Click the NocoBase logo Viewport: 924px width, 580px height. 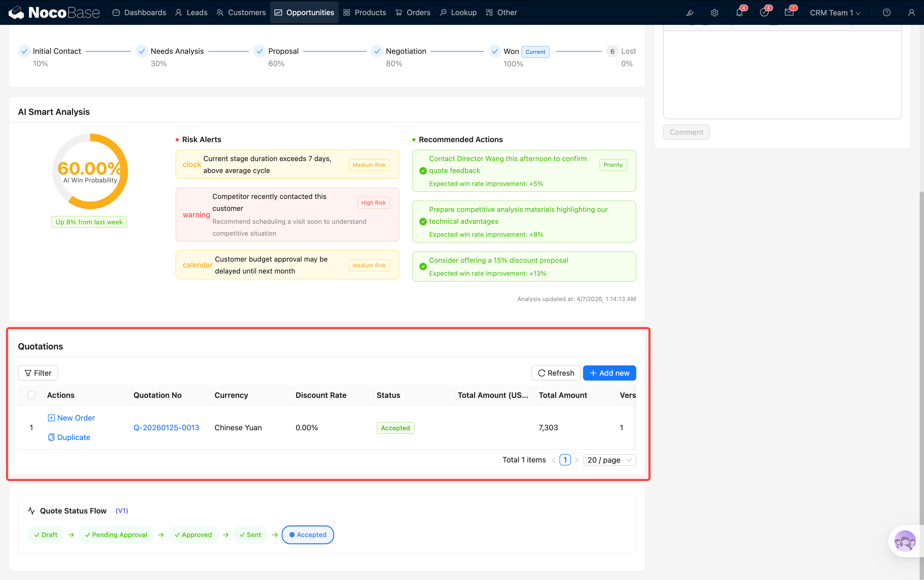pyautogui.click(x=54, y=13)
